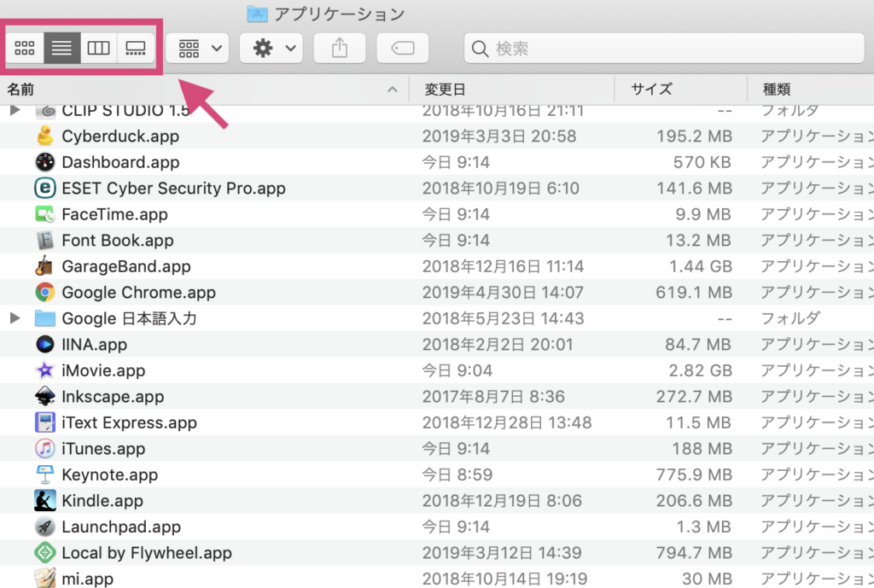Viewport: 874px width, 588px height.
Task: Click the ESET Cyber Security Pro.app name
Action: pyautogui.click(x=173, y=189)
